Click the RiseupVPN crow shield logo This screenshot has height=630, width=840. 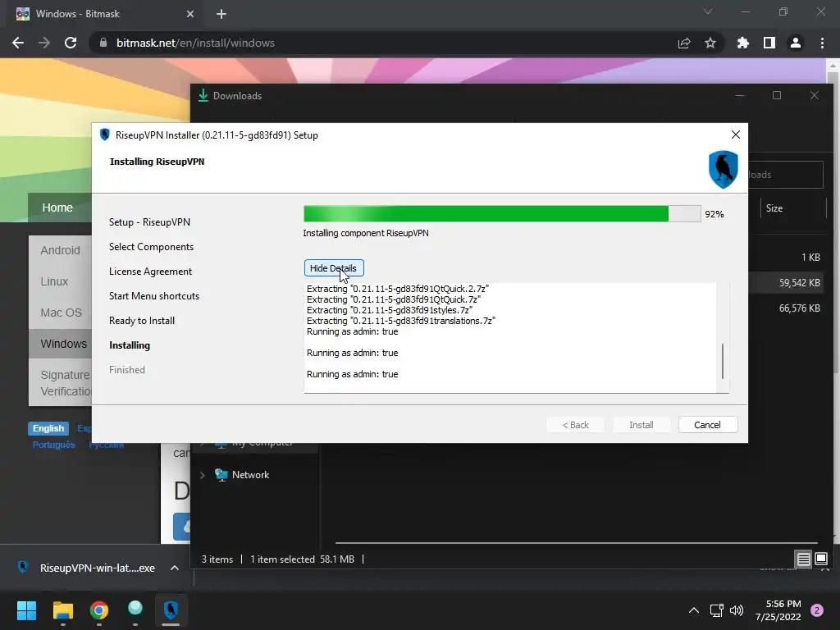tap(724, 169)
